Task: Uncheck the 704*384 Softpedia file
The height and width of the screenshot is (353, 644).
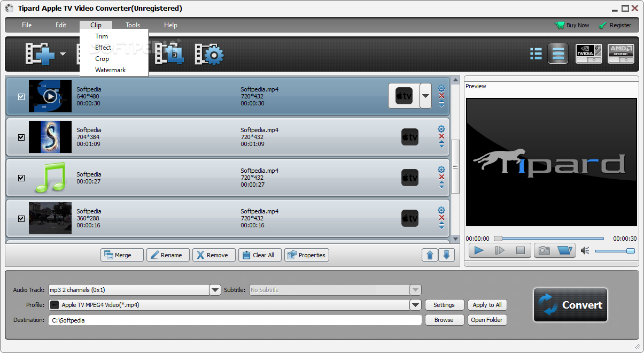Action: point(21,137)
